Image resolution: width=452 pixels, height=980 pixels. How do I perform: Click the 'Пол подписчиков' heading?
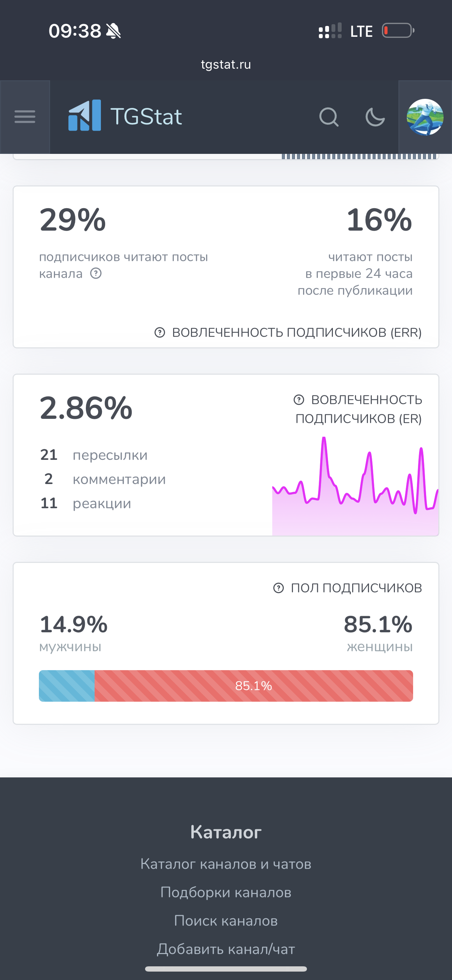[356, 588]
